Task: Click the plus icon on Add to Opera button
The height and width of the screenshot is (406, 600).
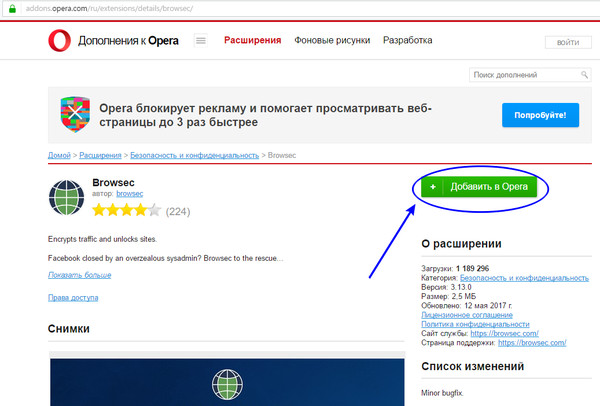Action: tap(433, 187)
